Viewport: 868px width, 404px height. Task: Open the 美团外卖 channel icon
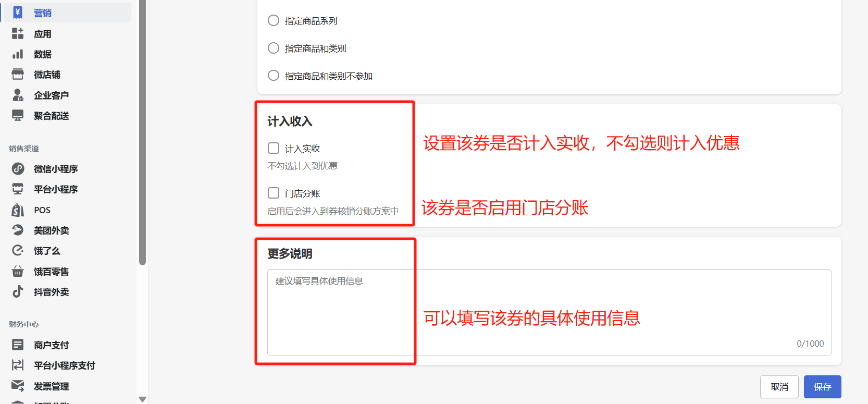(x=18, y=230)
